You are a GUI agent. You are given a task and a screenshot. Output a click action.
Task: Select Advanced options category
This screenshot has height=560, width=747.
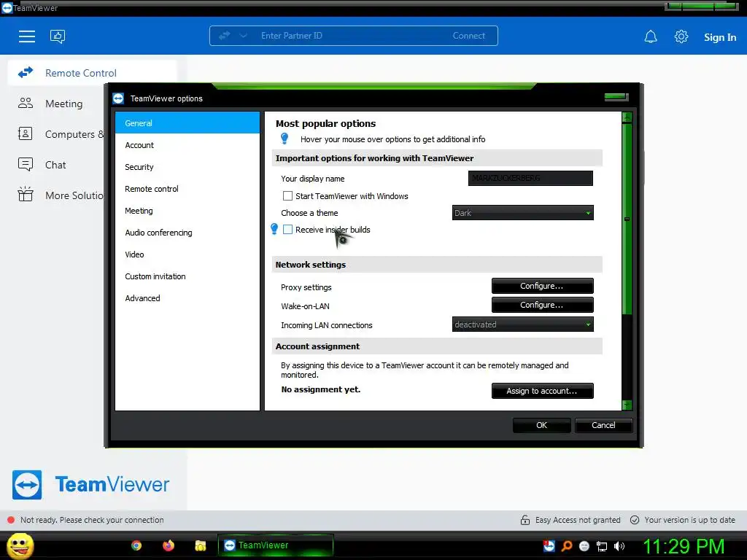coord(187,298)
